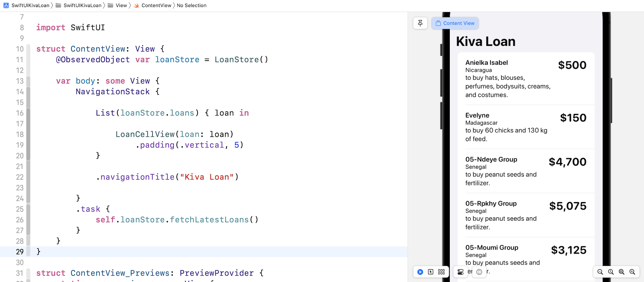The width and height of the screenshot is (644, 282).
Task: Open the preview device selector icon
Action: [479, 272]
